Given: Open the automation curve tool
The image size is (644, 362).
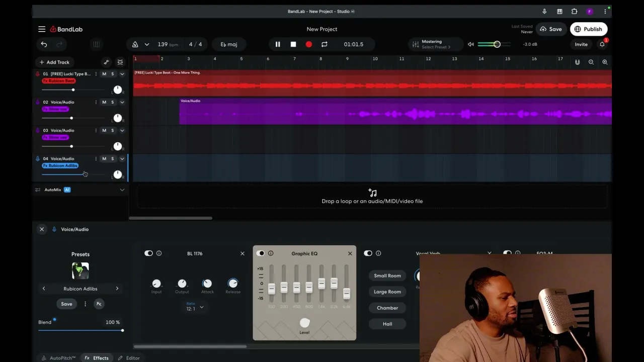Looking at the screenshot, I should click(106, 62).
